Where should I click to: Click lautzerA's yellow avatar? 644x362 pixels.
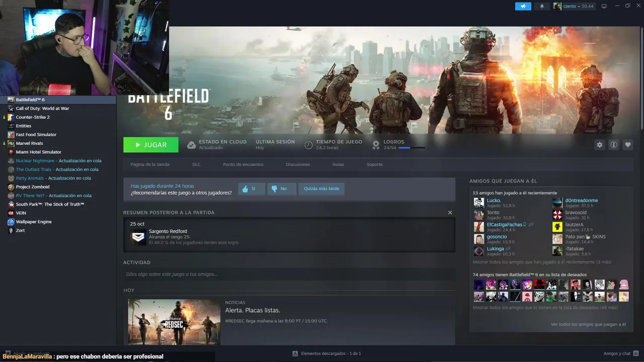click(x=557, y=227)
